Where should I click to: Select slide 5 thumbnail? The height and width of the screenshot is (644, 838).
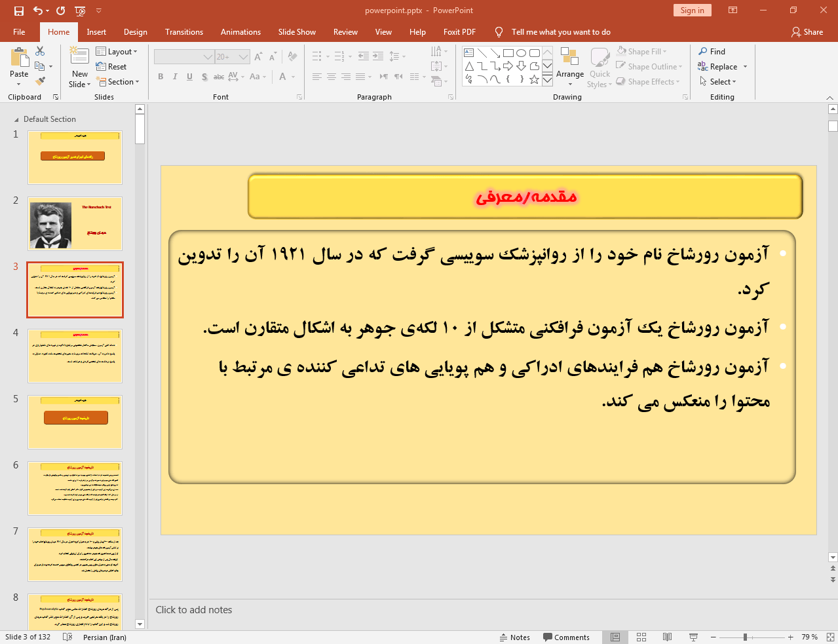75,421
